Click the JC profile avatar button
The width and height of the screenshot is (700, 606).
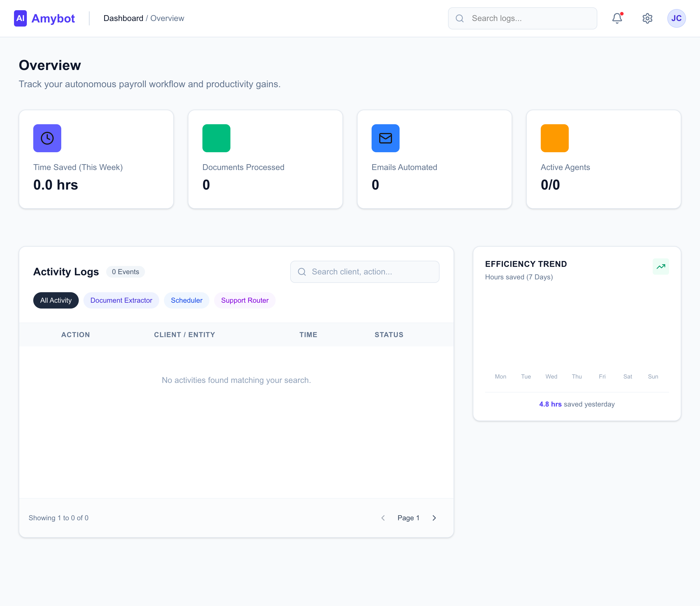click(x=676, y=18)
